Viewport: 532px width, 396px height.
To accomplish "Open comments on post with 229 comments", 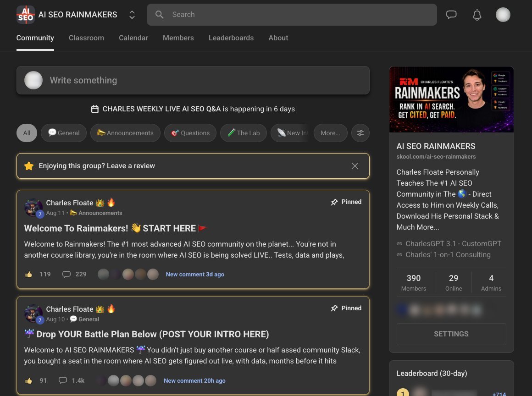I will (74, 274).
